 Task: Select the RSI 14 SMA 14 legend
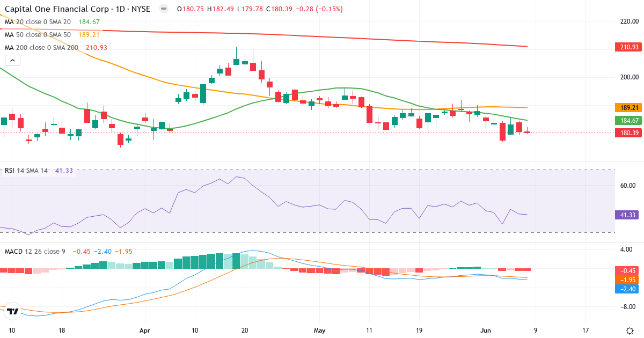pyautogui.click(x=26, y=171)
